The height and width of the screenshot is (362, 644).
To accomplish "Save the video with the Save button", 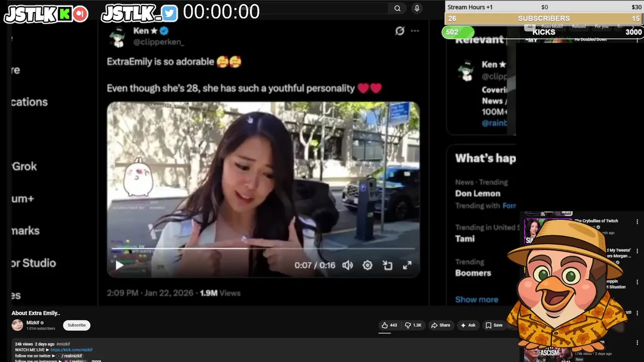I will (x=494, y=325).
